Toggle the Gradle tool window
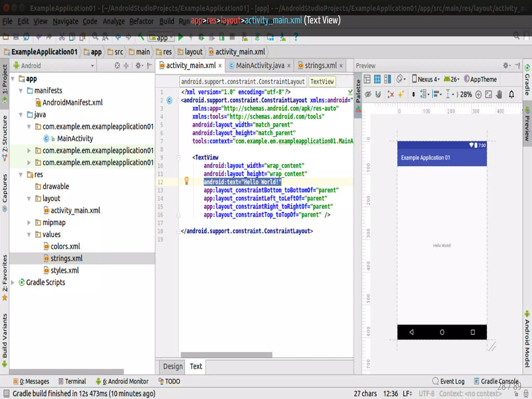 pos(527,80)
